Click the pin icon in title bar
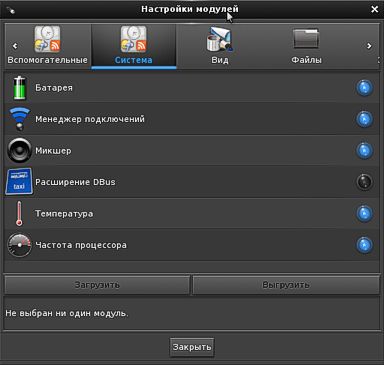This screenshot has width=384, height=365. [x=11, y=10]
